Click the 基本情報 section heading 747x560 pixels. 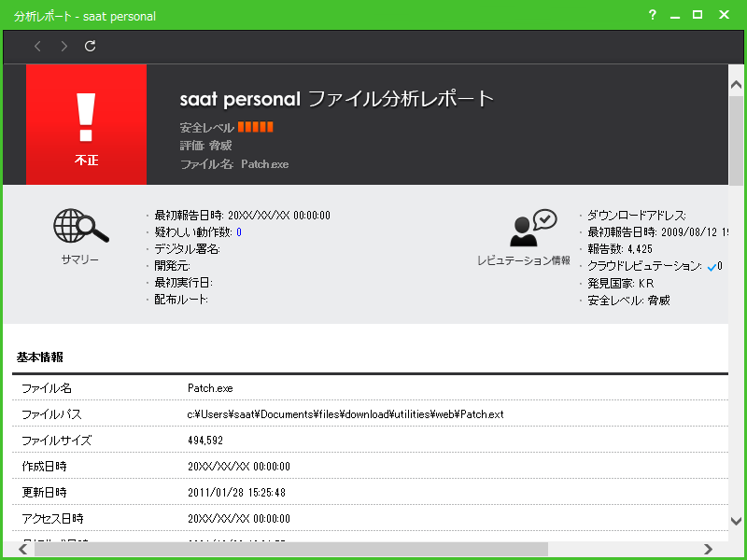pos(40,357)
